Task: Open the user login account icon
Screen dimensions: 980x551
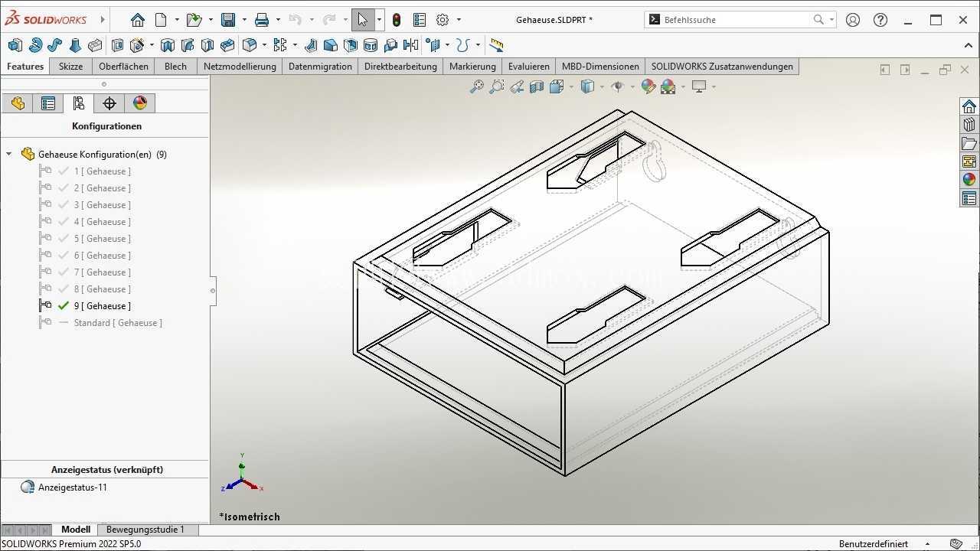Action: pyautogui.click(x=853, y=20)
